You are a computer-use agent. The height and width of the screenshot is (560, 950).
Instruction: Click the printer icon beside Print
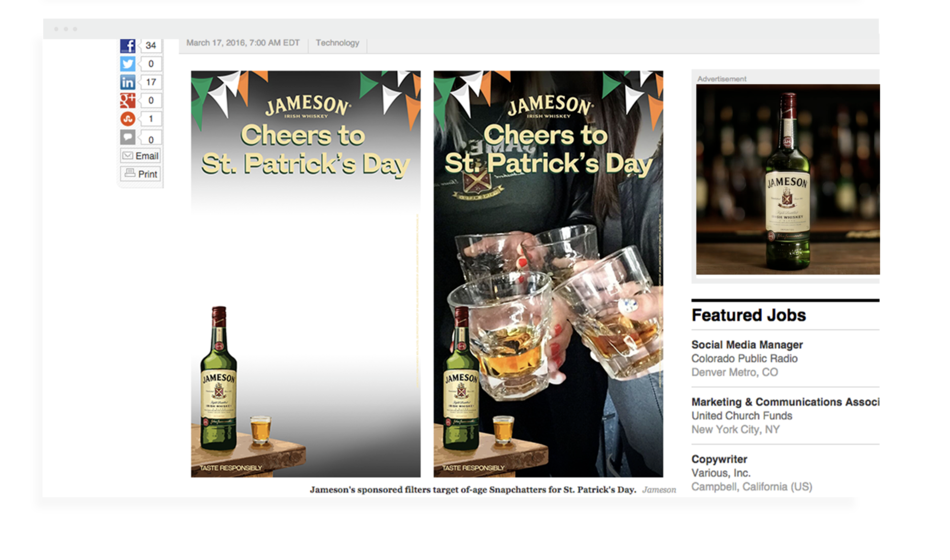[130, 173]
